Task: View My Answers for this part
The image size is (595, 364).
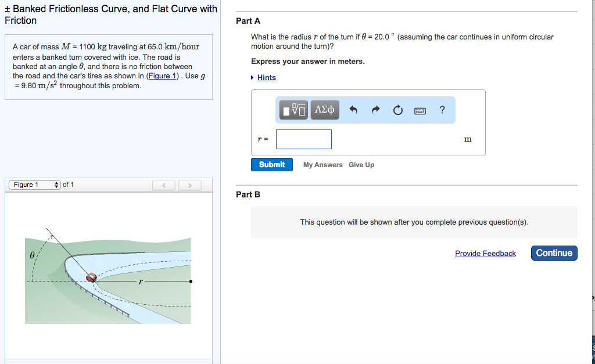Action: click(x=322, y=164)
